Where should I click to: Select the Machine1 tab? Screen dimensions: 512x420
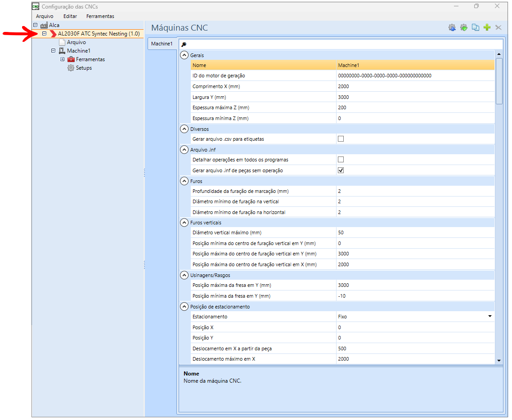click(x=162, y=44)
